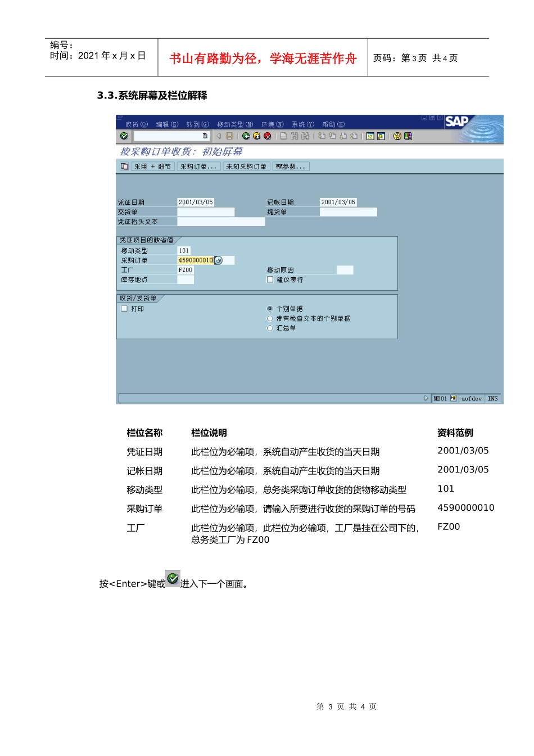Select the 个别单据 radio button
Screen dimensions: 534x756
[270, 309]
